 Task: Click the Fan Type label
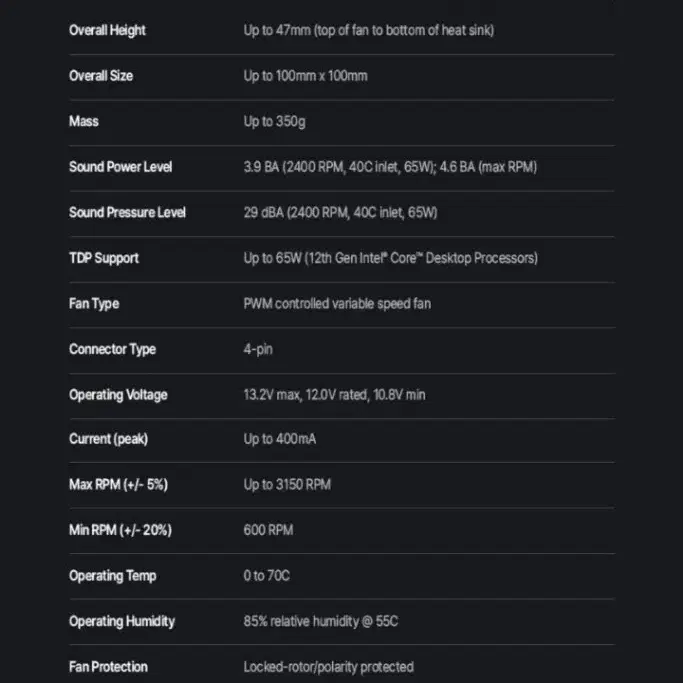94,304
